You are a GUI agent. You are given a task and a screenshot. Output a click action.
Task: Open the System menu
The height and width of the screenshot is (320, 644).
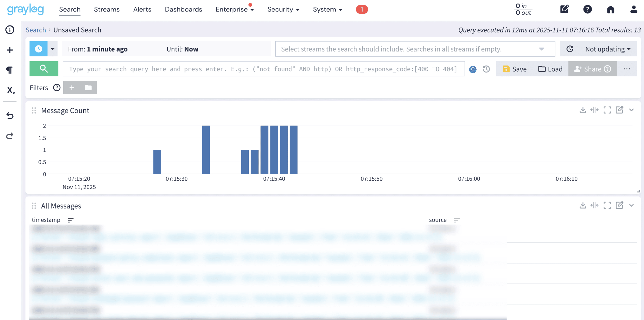point(327,9)
